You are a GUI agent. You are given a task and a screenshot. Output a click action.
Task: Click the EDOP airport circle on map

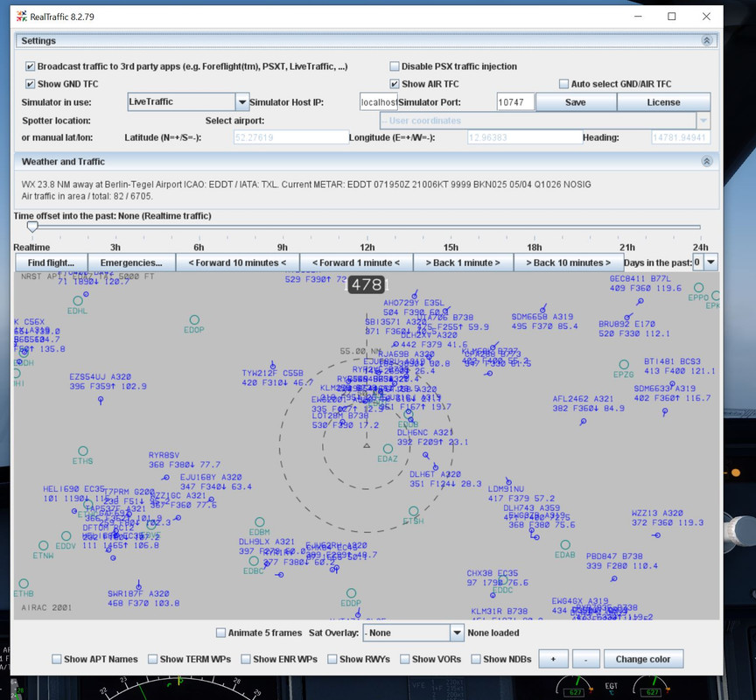pos(194,319)
